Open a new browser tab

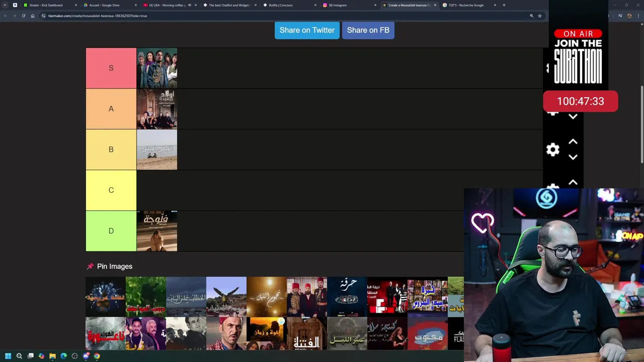pos(504,5)
